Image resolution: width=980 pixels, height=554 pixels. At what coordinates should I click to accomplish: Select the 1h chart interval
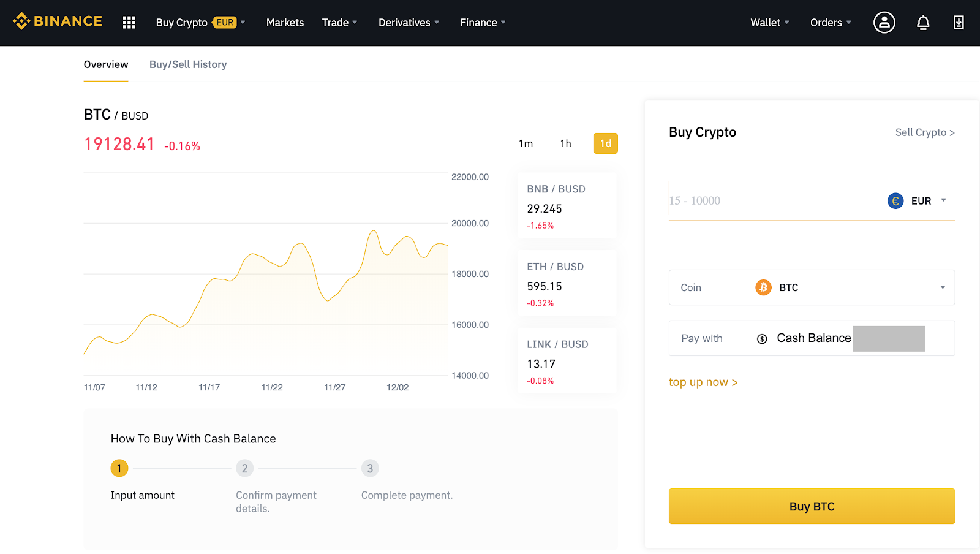[x=565, y=143]
